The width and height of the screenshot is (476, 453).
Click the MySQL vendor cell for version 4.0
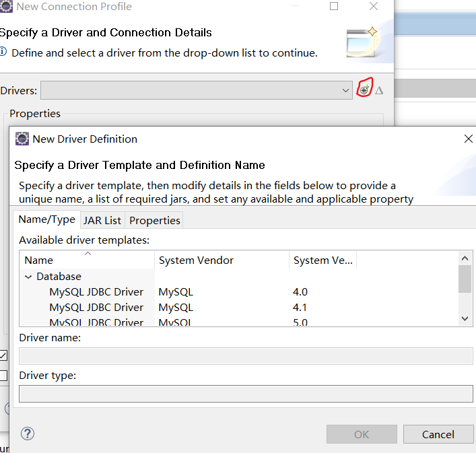tap(176, 292)
